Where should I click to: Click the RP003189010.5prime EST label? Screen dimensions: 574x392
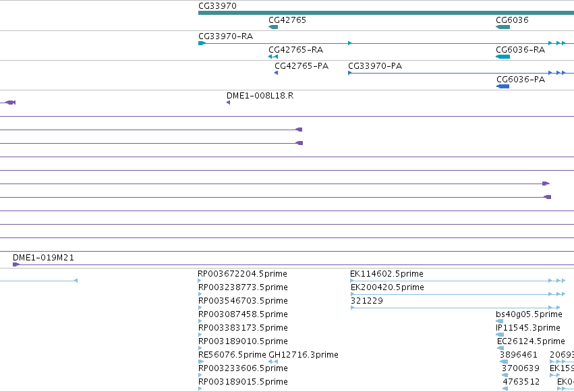point(243,341)
